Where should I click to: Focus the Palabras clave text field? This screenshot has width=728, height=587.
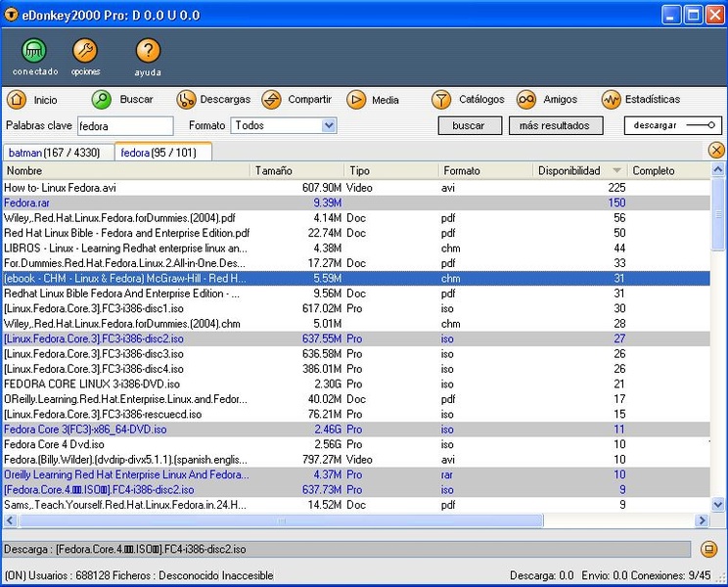124,125
